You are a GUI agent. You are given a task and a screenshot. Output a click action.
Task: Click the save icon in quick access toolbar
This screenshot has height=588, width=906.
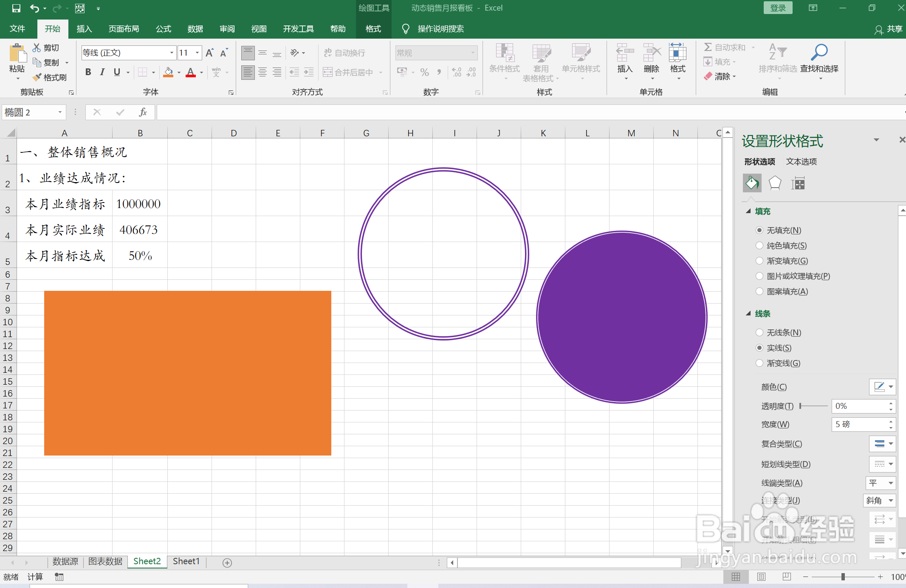(x=16, y=8)
